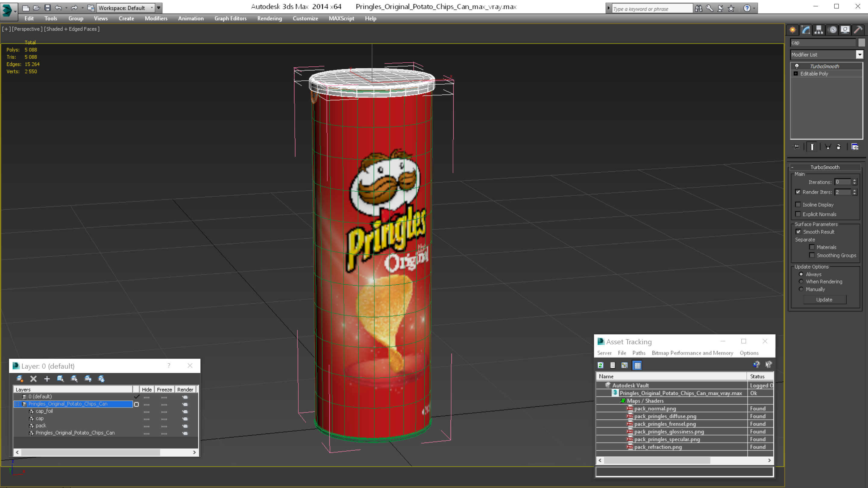
Task: Open the Workspace: Default dropdown
Action: tap(126, 8)
